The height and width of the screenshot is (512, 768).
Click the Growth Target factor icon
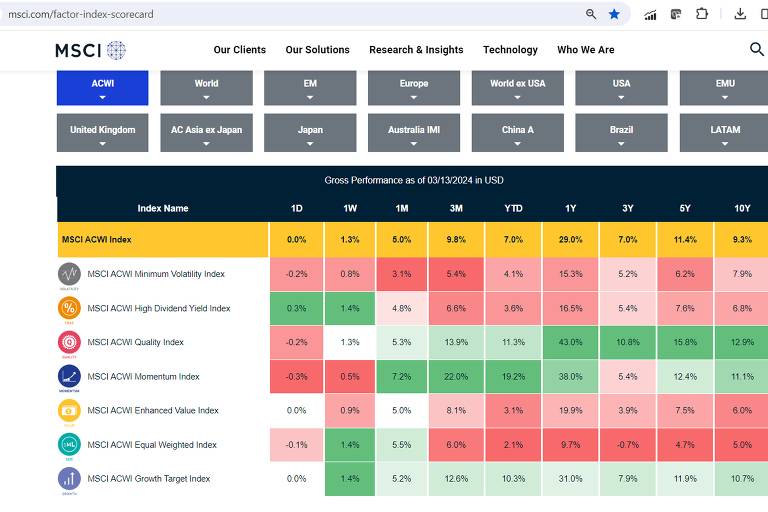point(69,479)
